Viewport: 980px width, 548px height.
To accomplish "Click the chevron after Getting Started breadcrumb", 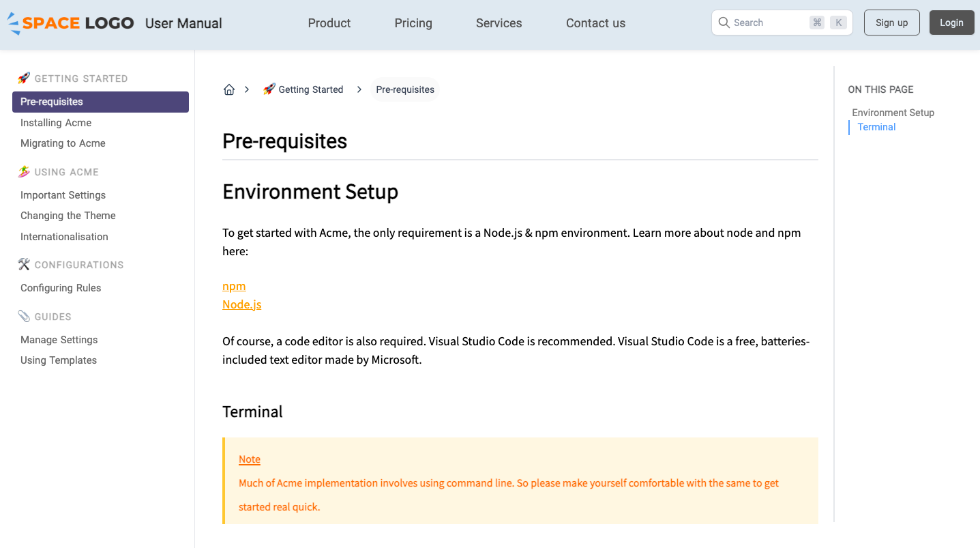I will click(359, 89).
